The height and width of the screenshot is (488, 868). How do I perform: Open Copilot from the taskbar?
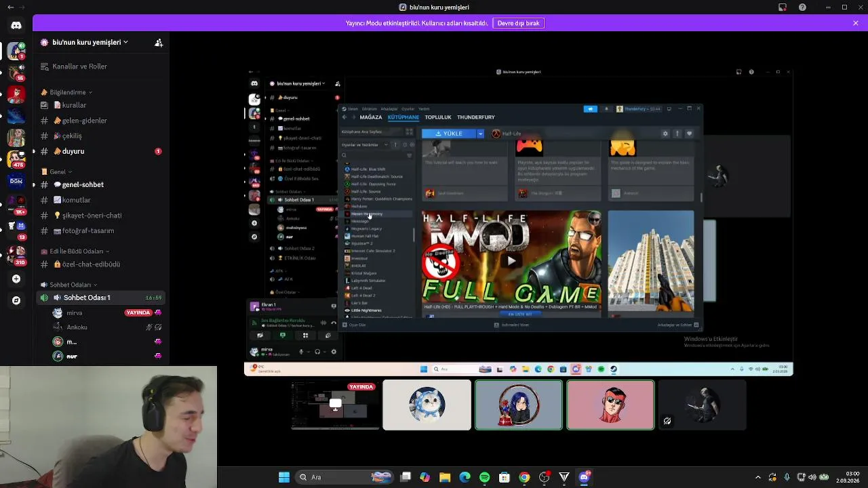(x=425, y=477)
